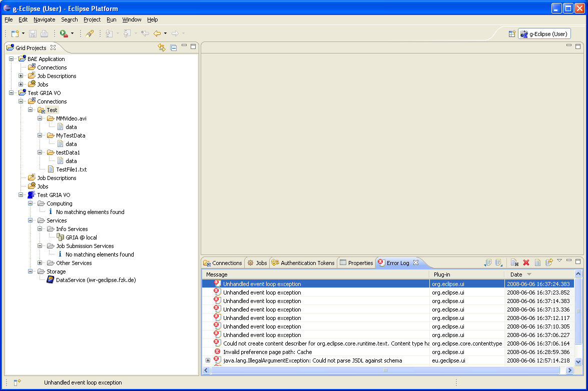
Task: Click the yellow Back navigation arrow
Action: tap(157, 33)
